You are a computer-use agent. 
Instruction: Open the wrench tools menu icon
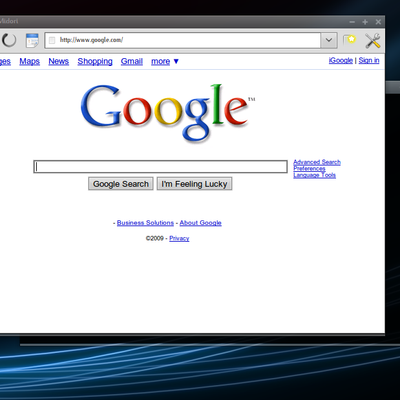pyautogui.click(x=373, y=41)
